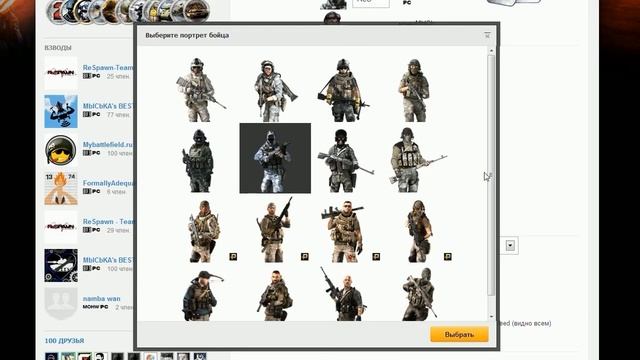Image resolution: width=640 pixels, height=360 pixels.
Task: Pick the first-row masked soldier in desert camo
Action: (x=414, y=90)
